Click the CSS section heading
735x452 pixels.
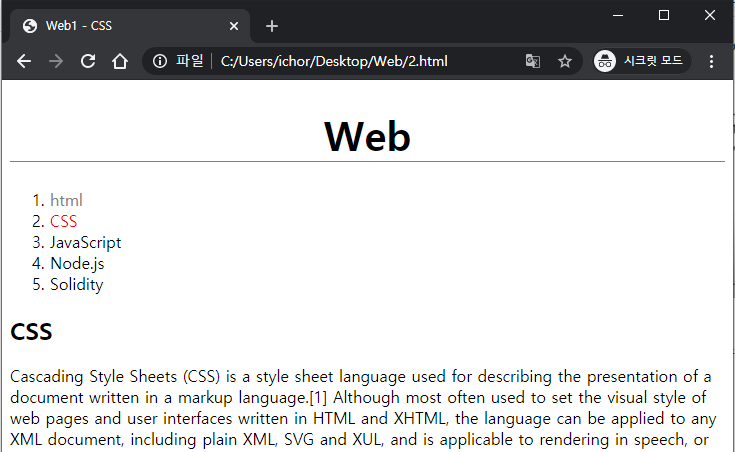31,331
